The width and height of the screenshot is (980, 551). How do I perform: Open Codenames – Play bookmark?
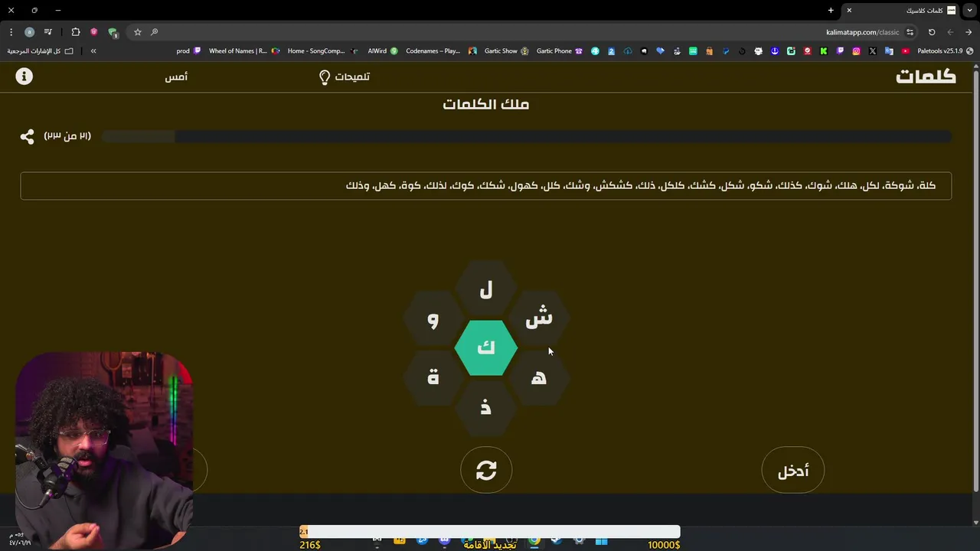pos(441,51)
